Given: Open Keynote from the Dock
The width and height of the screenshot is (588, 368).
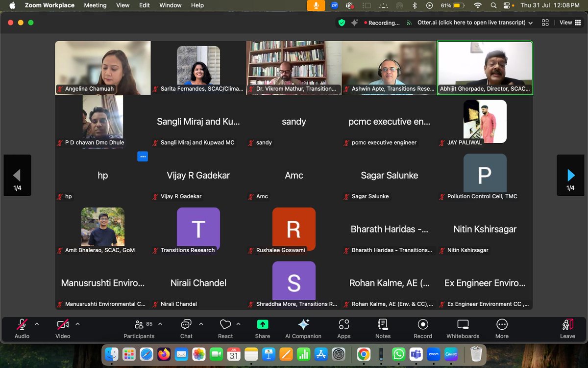Looking at the screenshot, I should pos(268,354).
